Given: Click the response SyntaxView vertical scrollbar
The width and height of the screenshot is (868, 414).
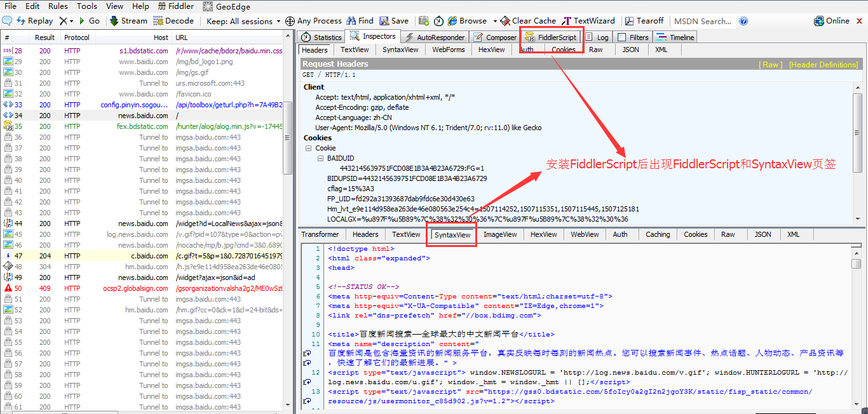Looking at the screenshot, I should click(x=857, y=326).
